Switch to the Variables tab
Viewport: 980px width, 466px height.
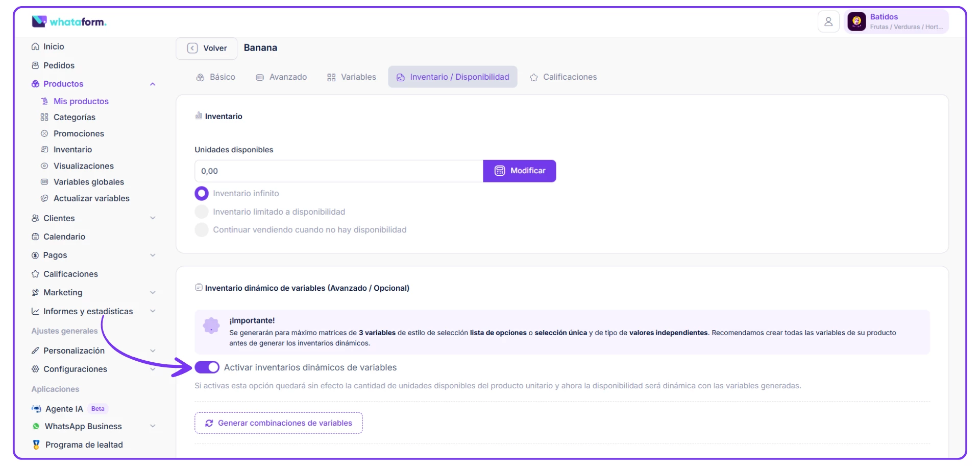(352, 77)
